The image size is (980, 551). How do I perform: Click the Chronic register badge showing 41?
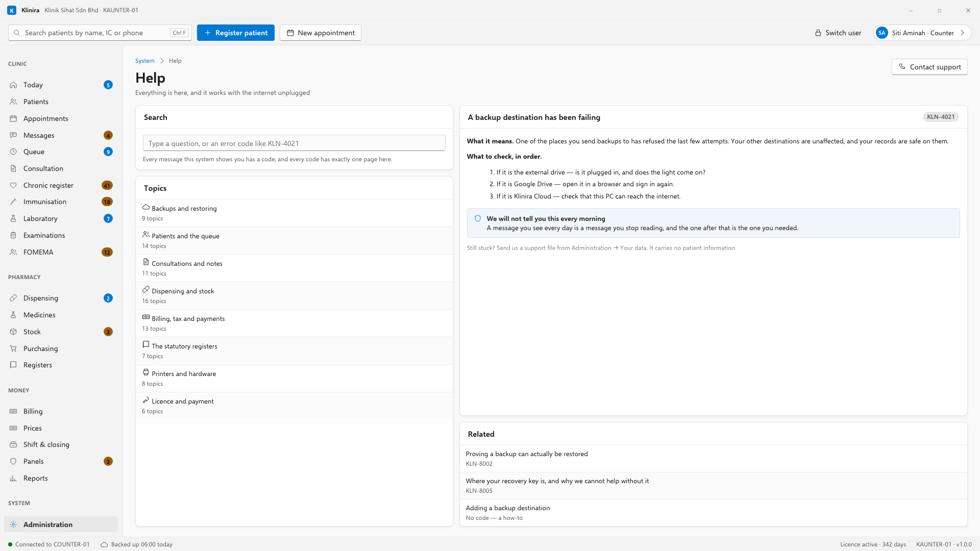click(x=107, y=185)
